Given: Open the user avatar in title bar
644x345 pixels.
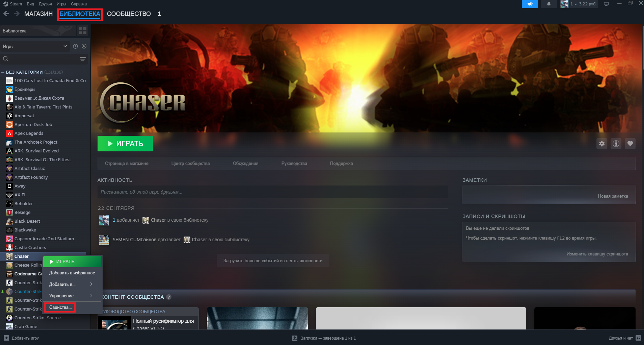Looking at the screenshot, I should click(564, 4).
